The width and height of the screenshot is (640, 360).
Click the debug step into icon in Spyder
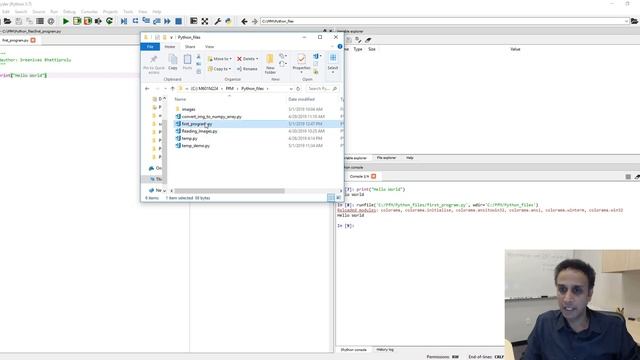tap(146, 21)
